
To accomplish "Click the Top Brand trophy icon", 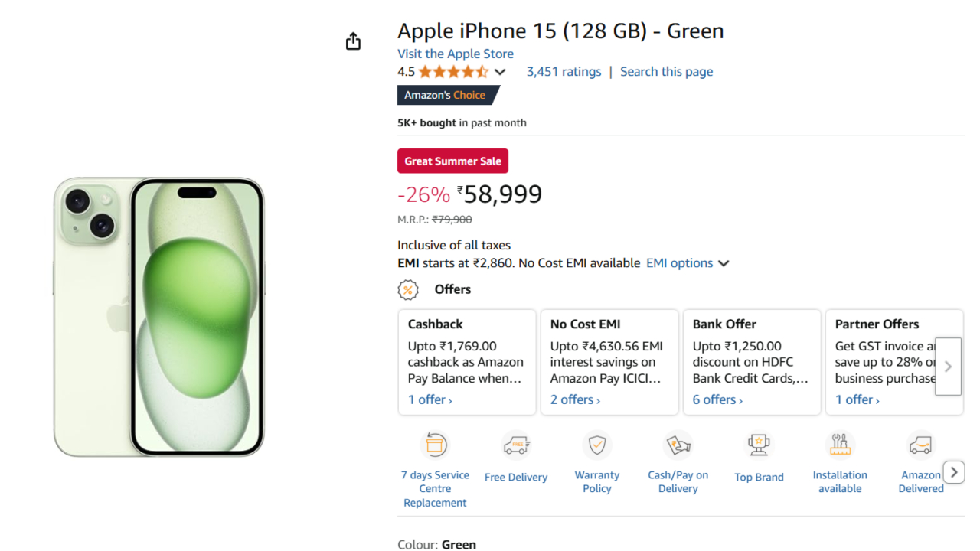I will click(759, 445).
